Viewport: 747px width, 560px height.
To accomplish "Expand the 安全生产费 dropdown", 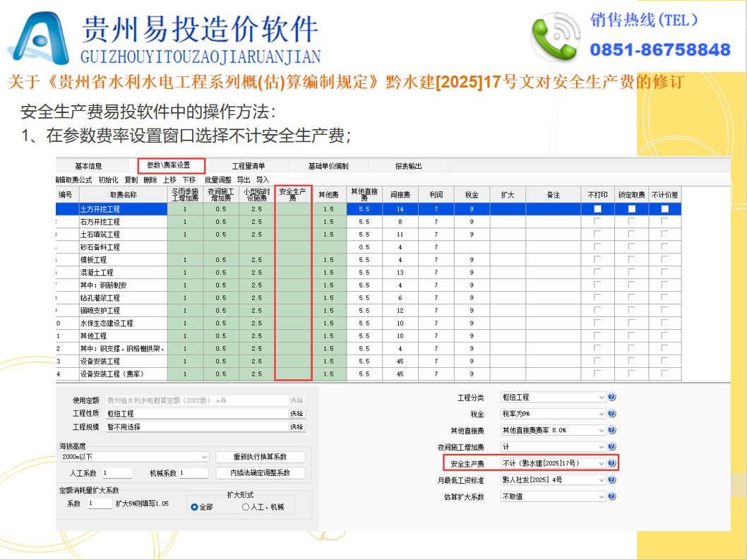I will [601, 463].
